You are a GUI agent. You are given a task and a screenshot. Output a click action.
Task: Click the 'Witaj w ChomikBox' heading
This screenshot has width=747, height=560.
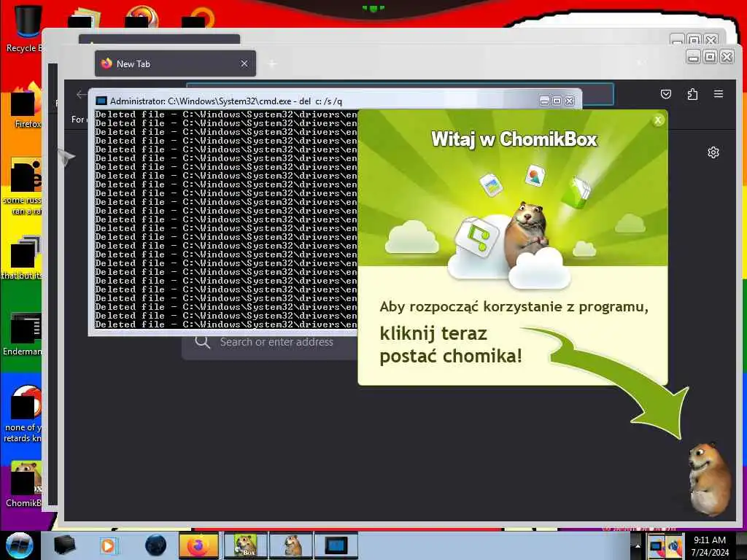(x=514, y=139)
